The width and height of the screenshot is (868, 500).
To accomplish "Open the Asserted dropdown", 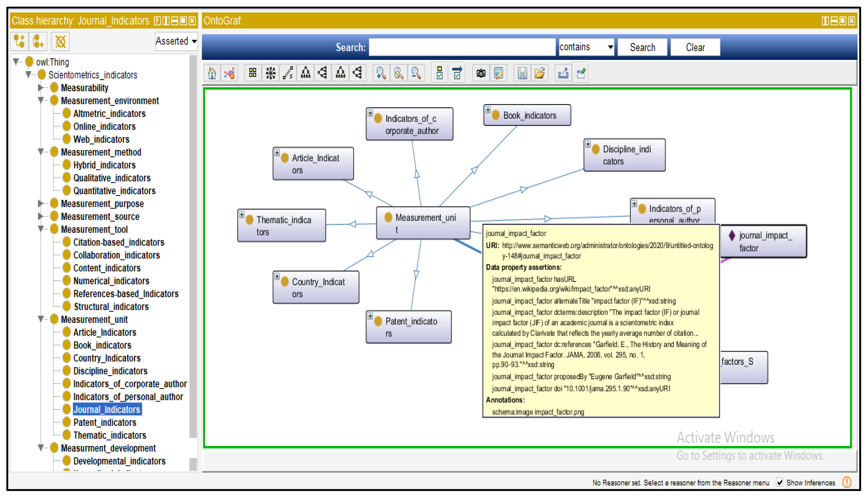I will 176,41.
